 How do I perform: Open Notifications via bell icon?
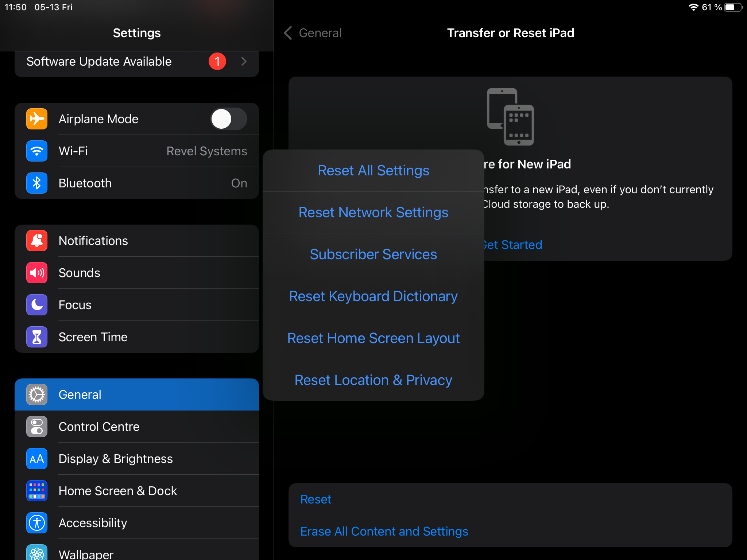[37, 241]
